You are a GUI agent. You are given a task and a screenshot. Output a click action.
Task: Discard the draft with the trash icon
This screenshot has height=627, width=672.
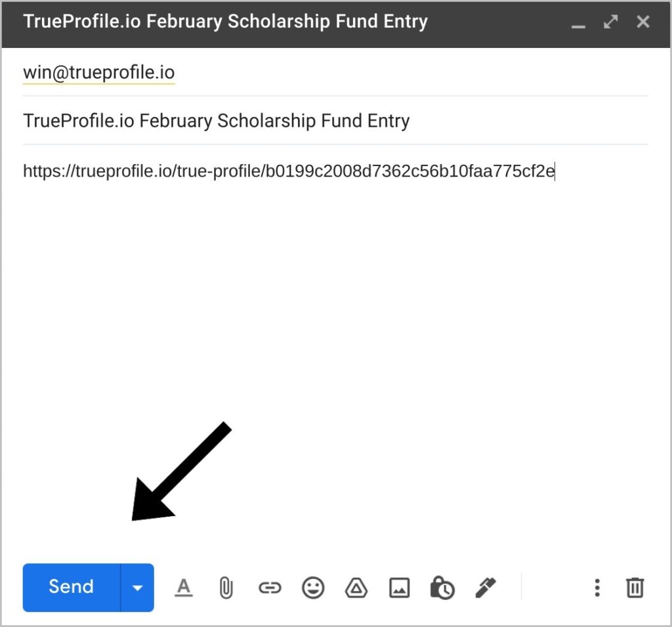[x=635, y=588]
